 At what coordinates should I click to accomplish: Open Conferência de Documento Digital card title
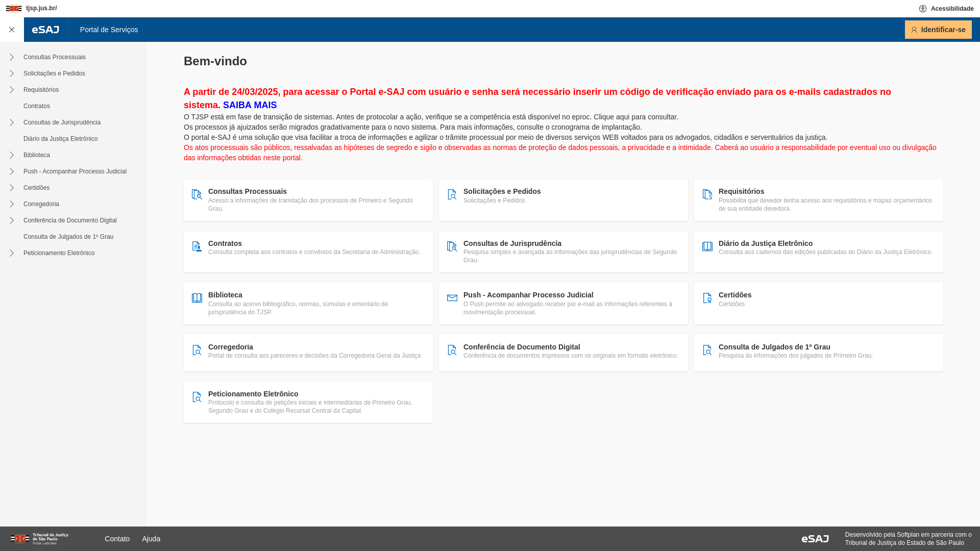click(x=522, y=347)
